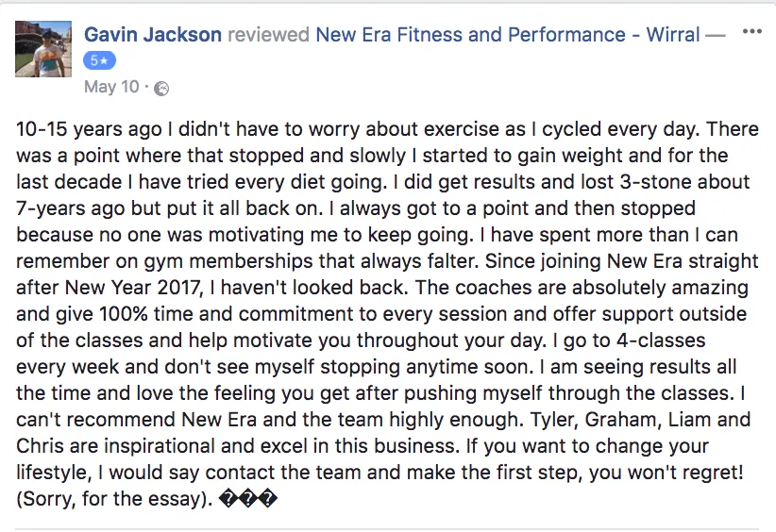Image resolution: width=776 pixels, height=532 pixels.
Task: Click the unknown emoji characters after essay
Action: pyautogui.click(x=247, y=499)
